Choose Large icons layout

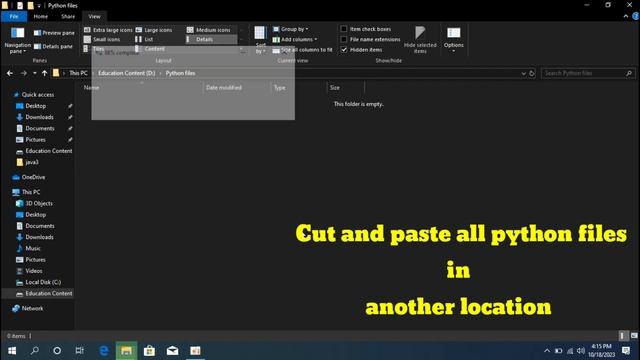(x=154, y=30)
